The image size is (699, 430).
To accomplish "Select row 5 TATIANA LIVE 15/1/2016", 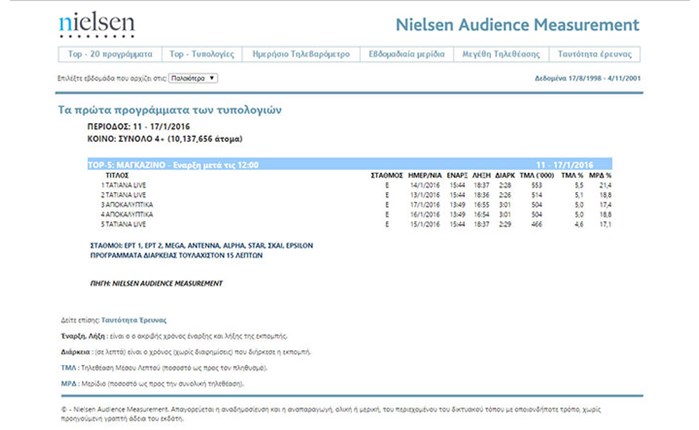I will (x=356, y=225).
